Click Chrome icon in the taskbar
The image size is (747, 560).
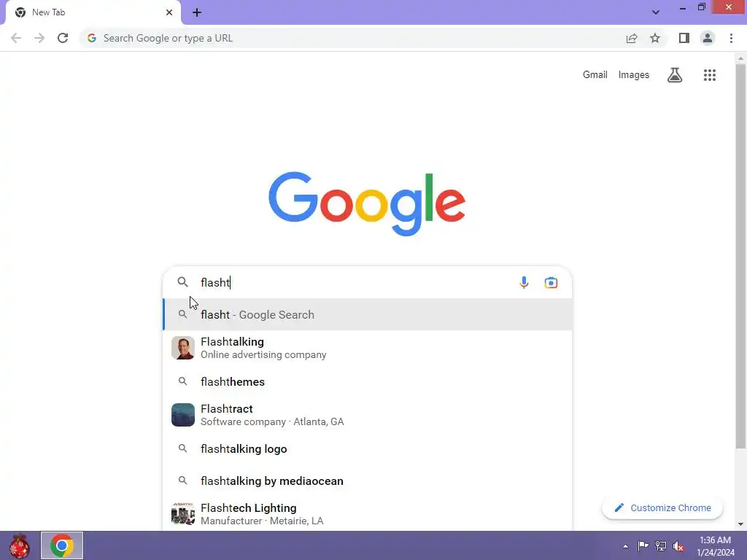(62, 545)
